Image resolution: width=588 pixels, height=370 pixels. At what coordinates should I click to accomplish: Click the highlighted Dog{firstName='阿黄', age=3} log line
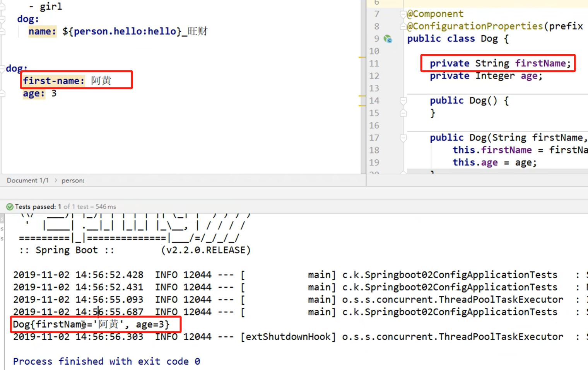click(x=91, y=324)
